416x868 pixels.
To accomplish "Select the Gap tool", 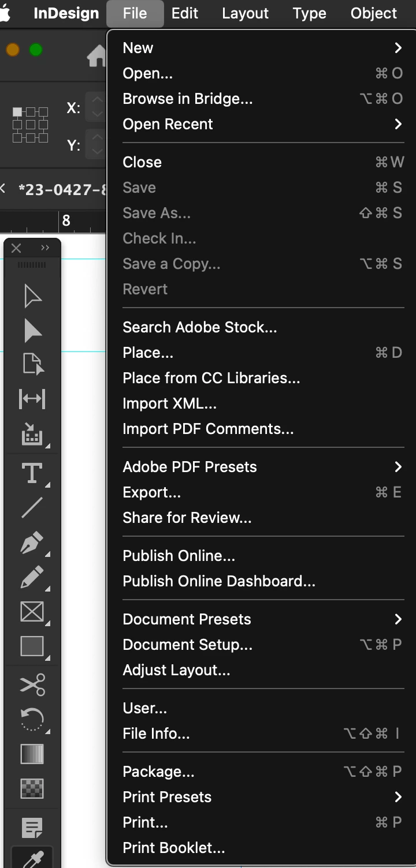I will tap(32, 399).
